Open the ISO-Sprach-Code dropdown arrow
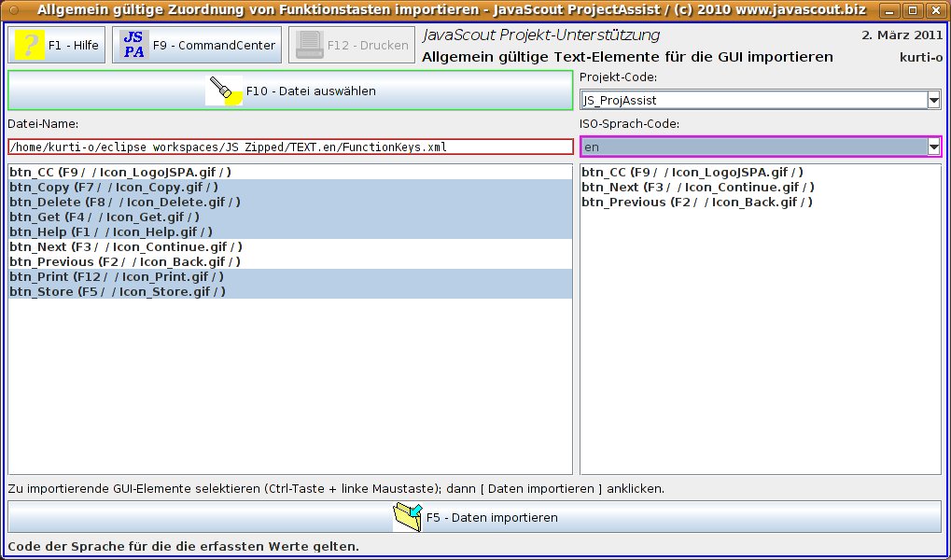 tap(933, 147)
